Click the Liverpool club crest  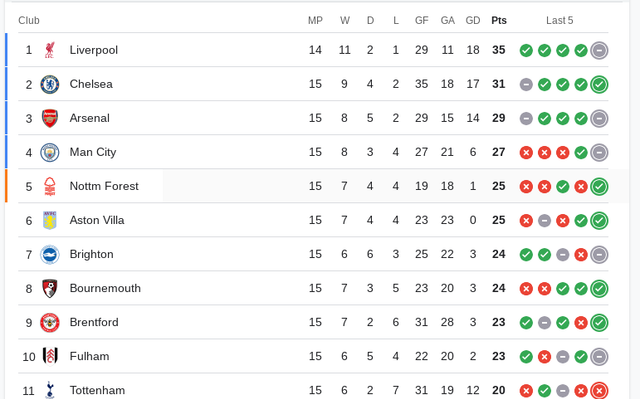(x=50, y=50)
